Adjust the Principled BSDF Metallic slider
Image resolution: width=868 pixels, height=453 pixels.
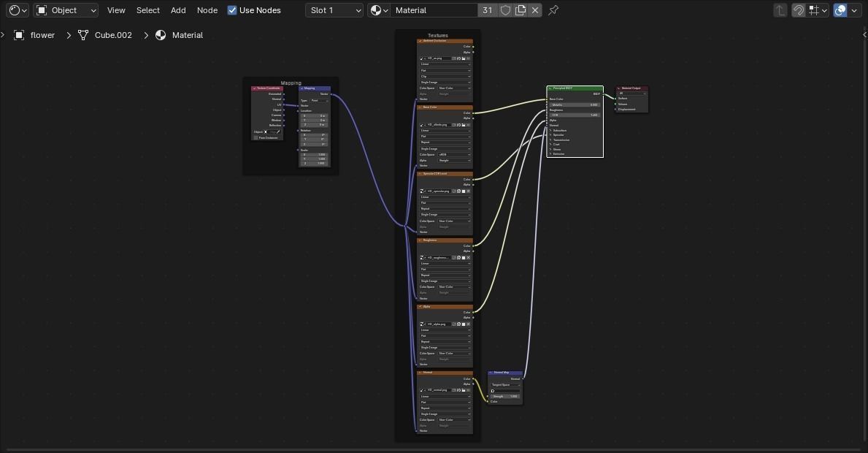pyautogui.click(x=575, y=104)
